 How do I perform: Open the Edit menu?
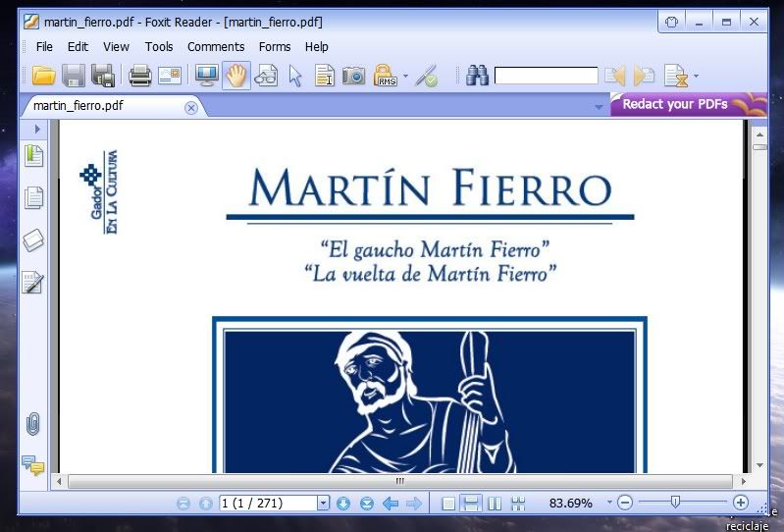(x=78, y=46)
